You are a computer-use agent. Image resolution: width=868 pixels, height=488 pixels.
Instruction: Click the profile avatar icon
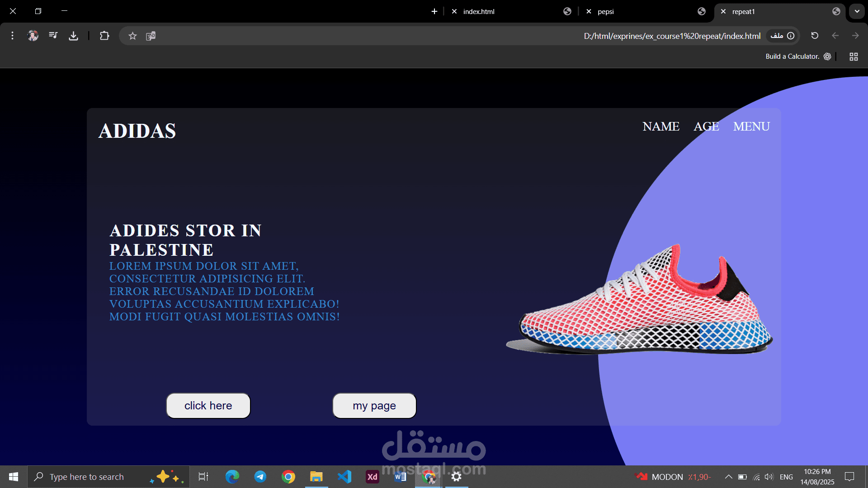[33, 36]
